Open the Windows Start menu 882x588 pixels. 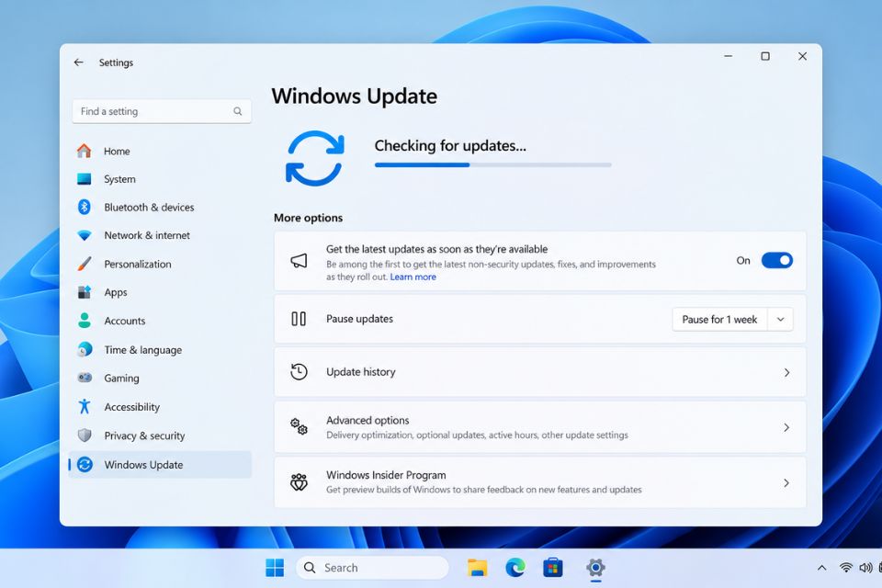[275, 568]
